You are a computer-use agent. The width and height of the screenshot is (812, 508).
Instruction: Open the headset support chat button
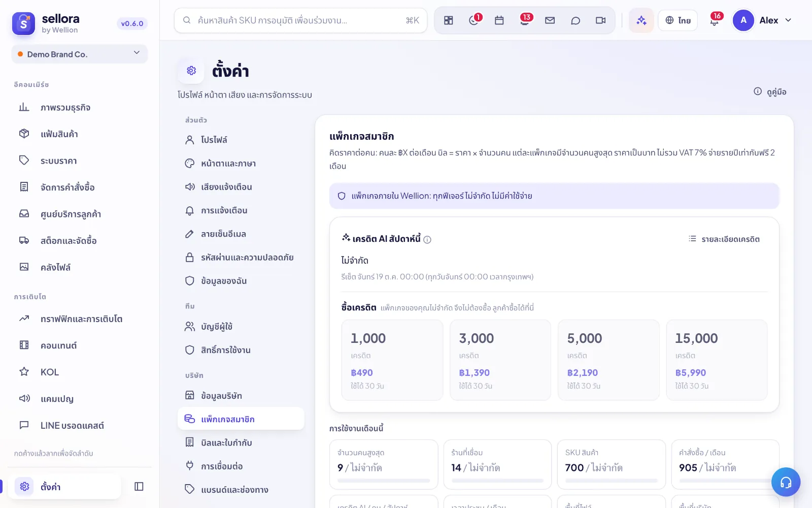(786, 482)
